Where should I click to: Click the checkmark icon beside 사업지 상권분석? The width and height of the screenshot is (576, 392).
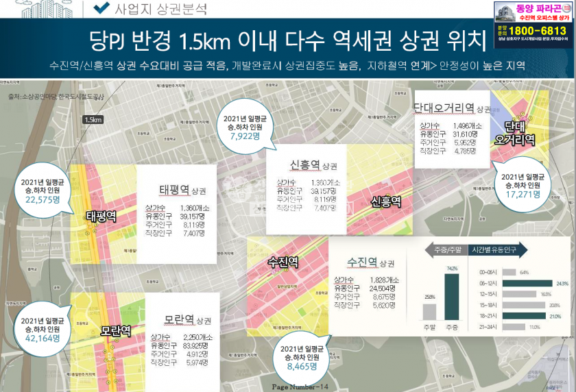click(x=101, y=8)
